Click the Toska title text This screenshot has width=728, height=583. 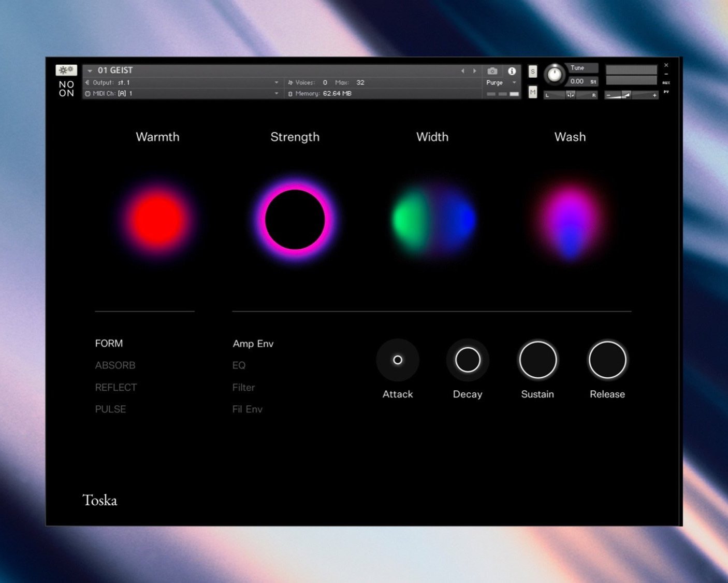[100, 500]
